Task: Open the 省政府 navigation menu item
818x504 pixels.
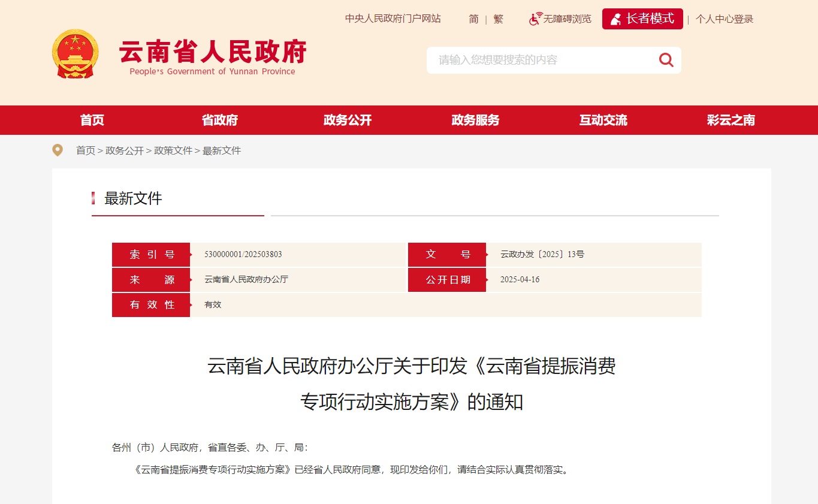Action: [220, 120]
